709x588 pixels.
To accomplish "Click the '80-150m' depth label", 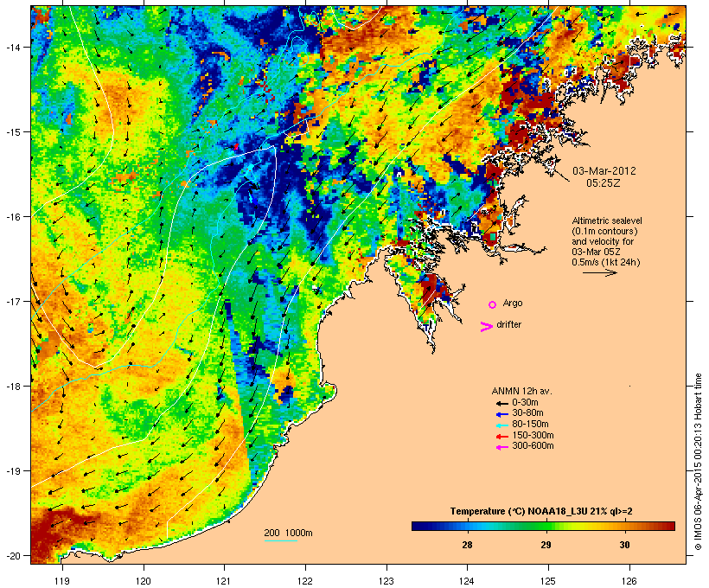I will coord(530,425).
